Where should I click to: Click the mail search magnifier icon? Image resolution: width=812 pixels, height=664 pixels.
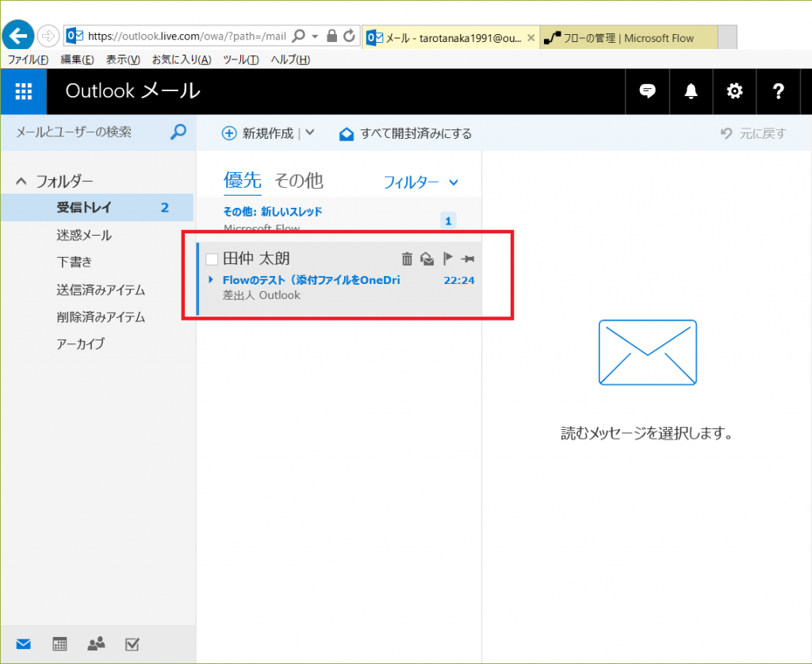click(178, 132)
